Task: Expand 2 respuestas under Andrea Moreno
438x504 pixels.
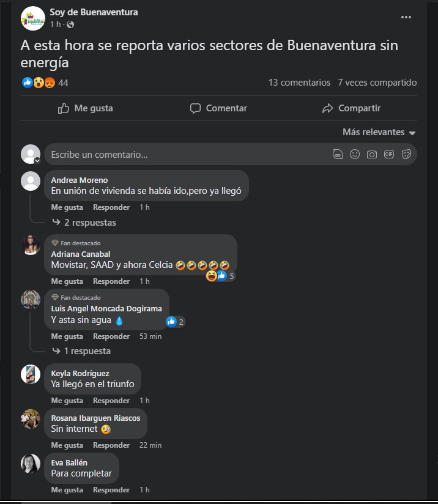Action: pos(84,223)
